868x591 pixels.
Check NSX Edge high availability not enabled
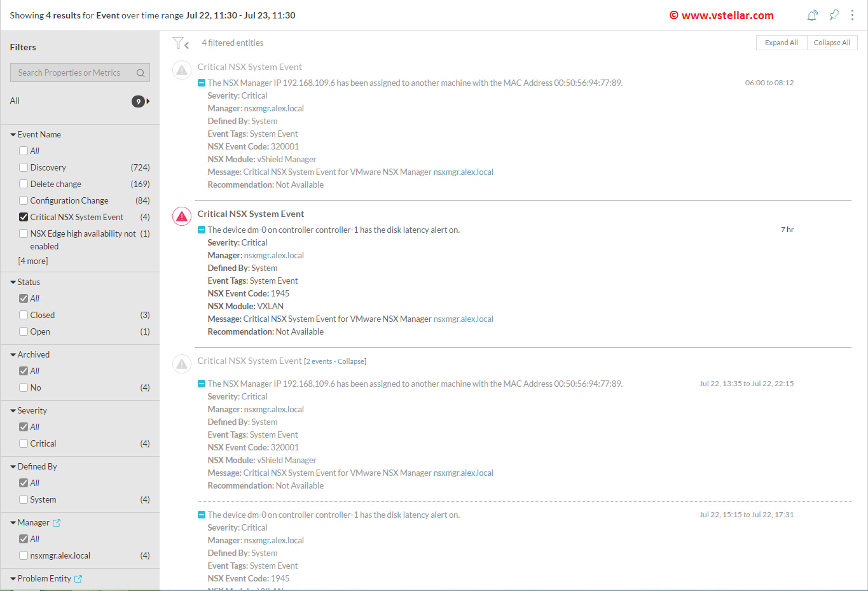[24, 233]
